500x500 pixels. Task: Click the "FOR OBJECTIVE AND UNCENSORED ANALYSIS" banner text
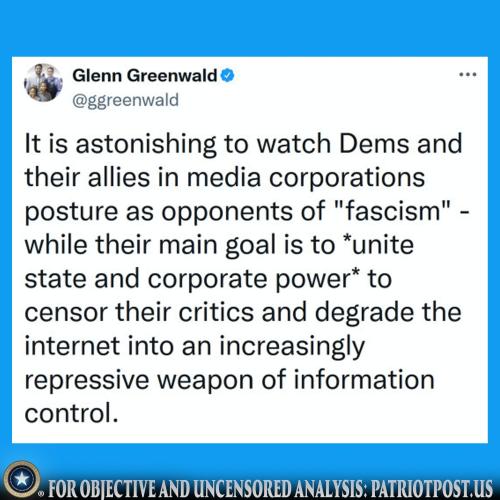(207, 489)
